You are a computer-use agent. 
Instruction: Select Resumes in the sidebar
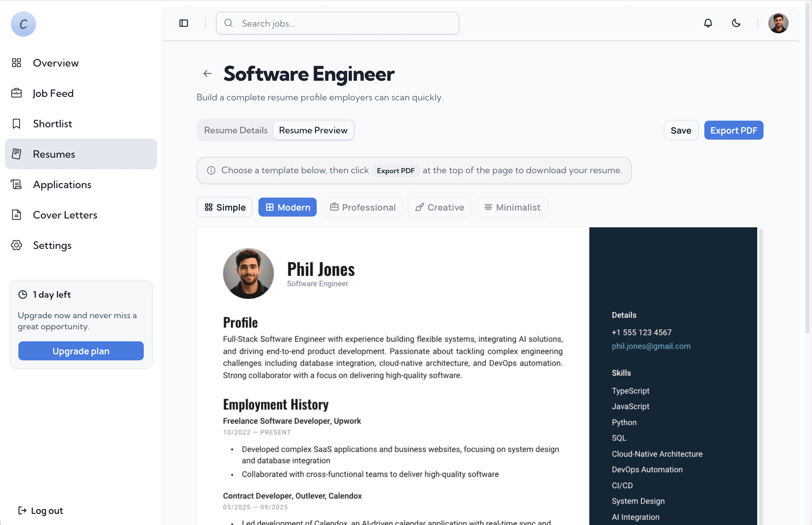click(81, 154)
